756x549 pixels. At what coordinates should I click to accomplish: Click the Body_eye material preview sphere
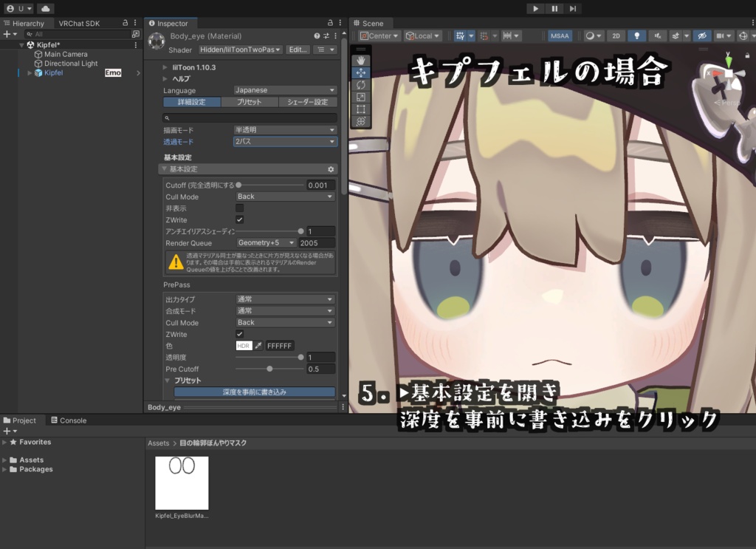coord(157,42)
